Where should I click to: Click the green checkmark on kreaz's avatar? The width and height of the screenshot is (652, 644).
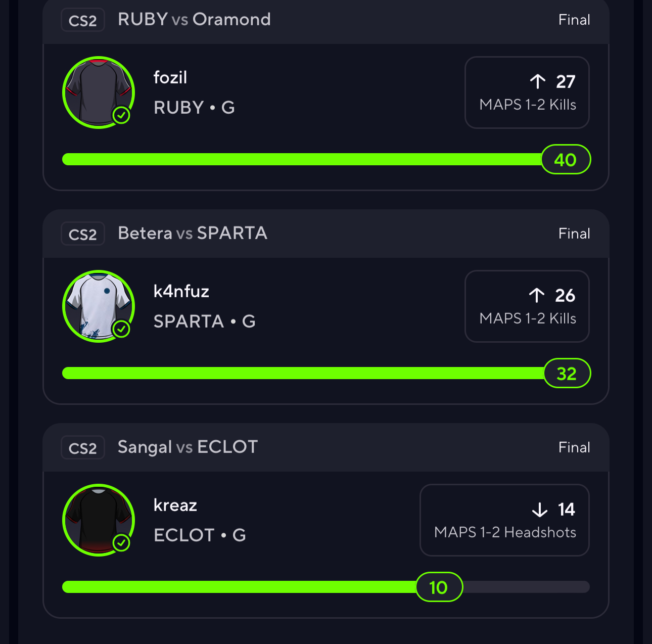point(121,543)
